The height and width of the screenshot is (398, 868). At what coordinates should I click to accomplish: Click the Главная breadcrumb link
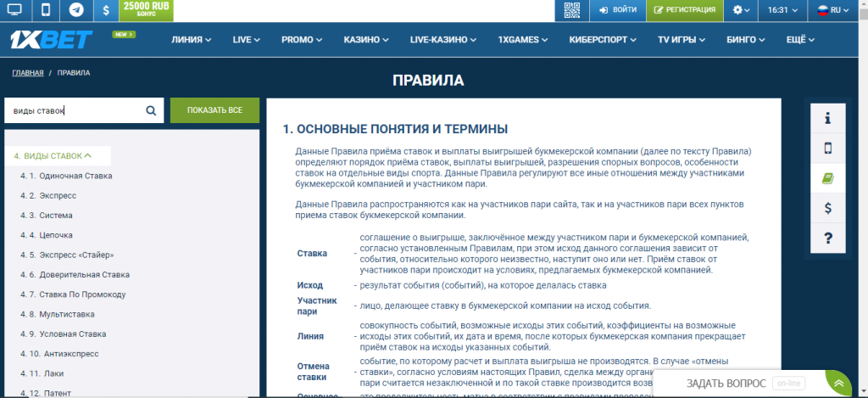[x=27, y=73]
